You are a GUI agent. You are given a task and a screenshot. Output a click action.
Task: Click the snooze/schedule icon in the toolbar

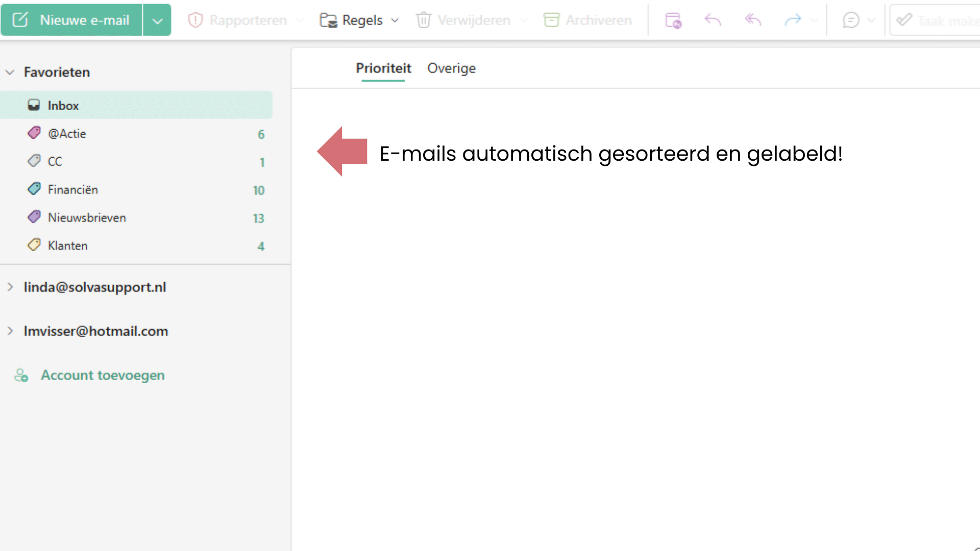tap(672, 20)
